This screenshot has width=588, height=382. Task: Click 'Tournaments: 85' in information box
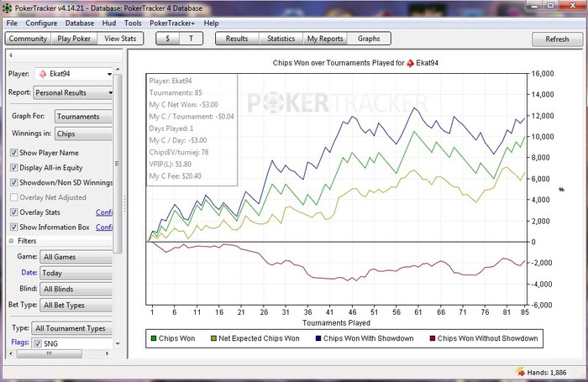[x=176, y=92]
